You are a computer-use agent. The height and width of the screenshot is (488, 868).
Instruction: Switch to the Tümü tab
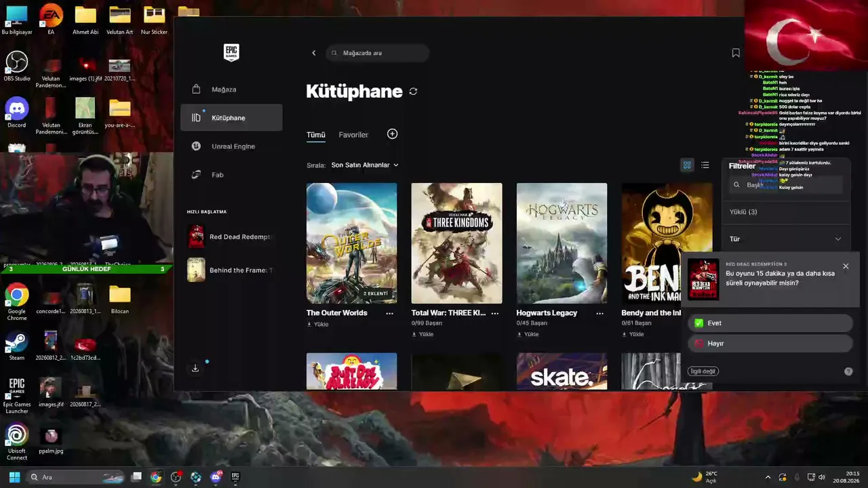tap(316, 135)
